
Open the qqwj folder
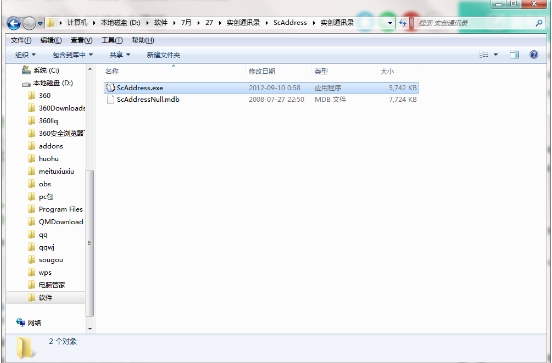point(46,248)
